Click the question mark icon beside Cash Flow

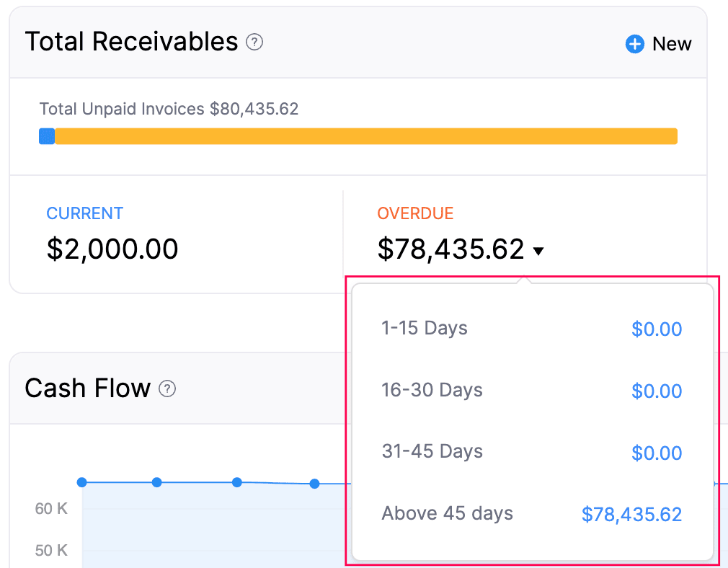tap(168, 389)
